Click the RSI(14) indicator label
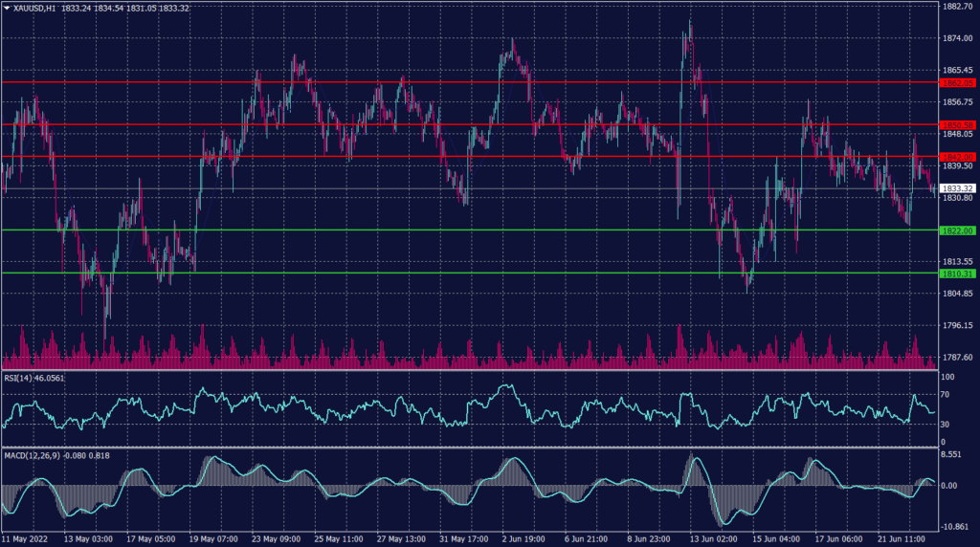The width and height of the screenshot is (980, 547). [x=22, y=379]
